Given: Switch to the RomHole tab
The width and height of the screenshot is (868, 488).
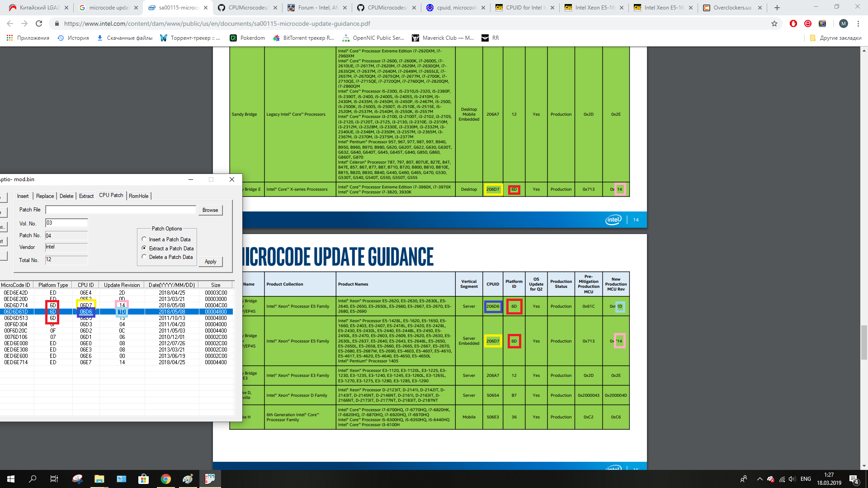Looking at the screenshot, I should pyautogui.click(x=138, y=196).
